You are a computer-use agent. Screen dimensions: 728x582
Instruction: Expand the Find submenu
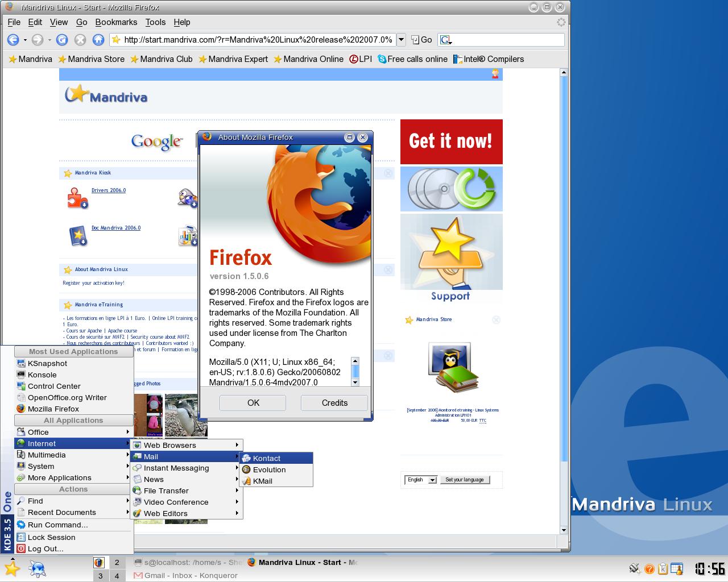click(74, 501)
